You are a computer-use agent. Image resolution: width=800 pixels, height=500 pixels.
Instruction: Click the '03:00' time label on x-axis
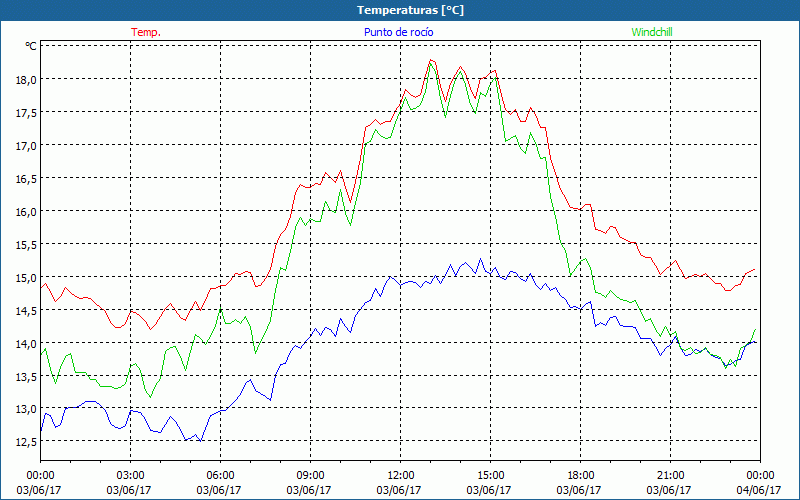click(131, 475)
